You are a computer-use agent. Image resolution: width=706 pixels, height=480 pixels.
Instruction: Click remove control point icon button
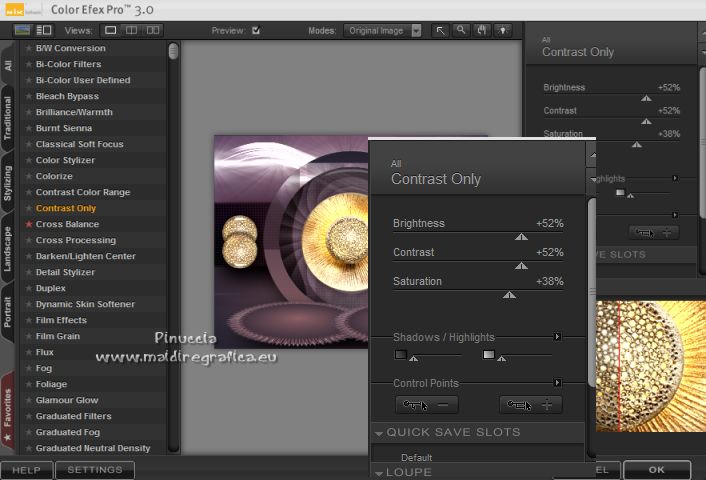coord(426,405)
